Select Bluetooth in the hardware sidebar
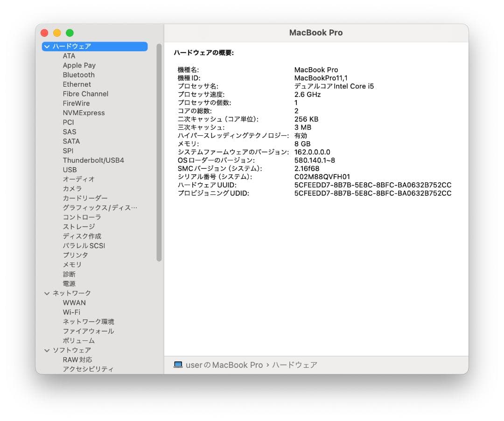This screenshot has height=421, width=504. tap(78, 75)
